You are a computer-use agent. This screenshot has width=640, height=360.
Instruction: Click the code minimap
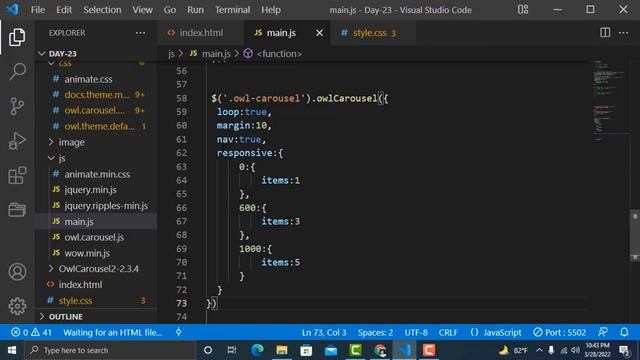coord(611,100)
